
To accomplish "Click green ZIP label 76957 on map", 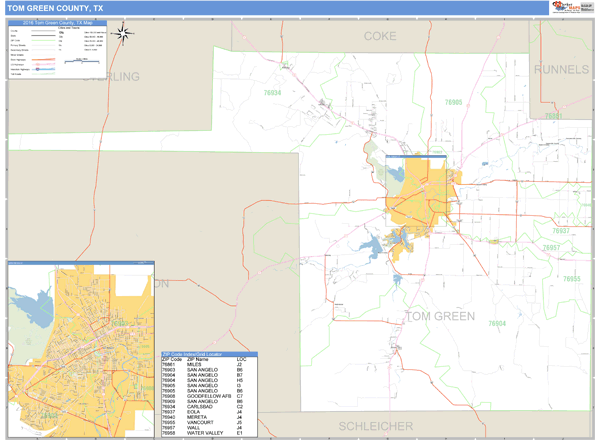I will (551, 248).
